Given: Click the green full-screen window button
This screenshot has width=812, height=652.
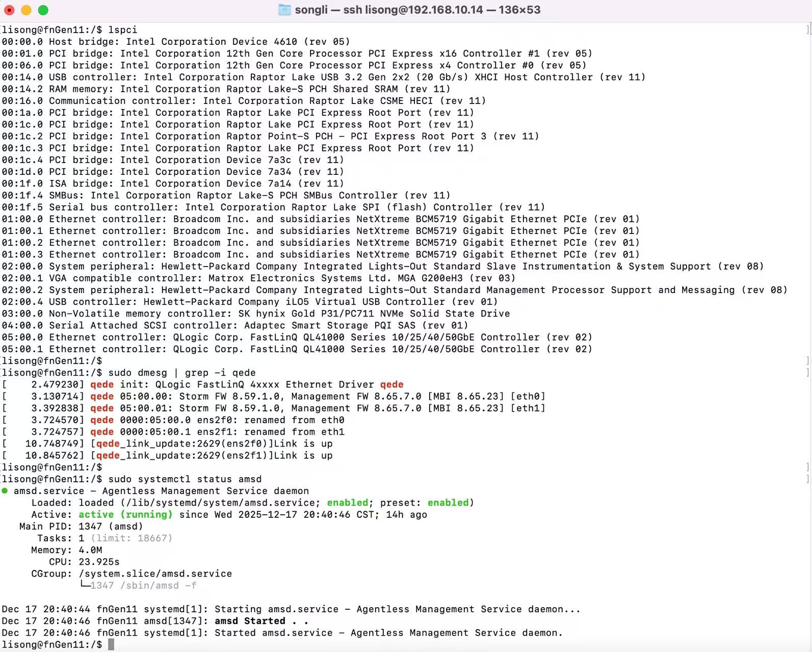Looking at the screenshot, I should pyautogui.click(x=43, y=10).
